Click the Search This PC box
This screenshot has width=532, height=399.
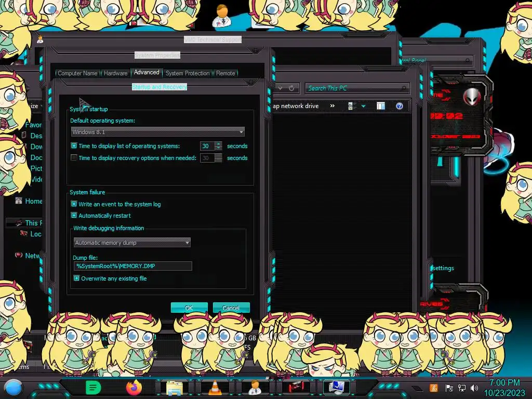click(357, 88)
